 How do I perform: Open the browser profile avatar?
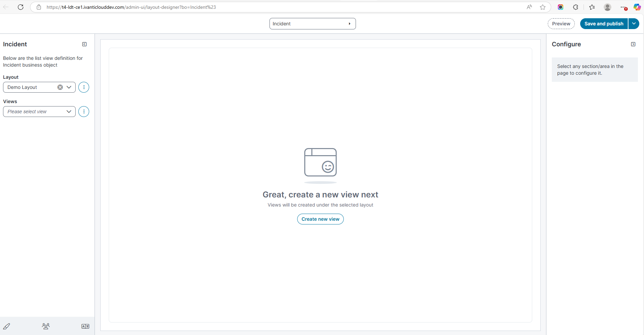click(x=608, y=7)
